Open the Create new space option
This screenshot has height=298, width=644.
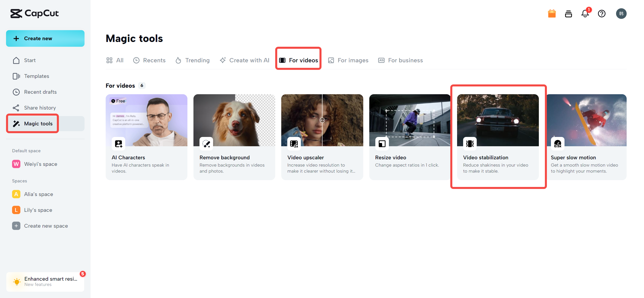click(x=46, y=225)
